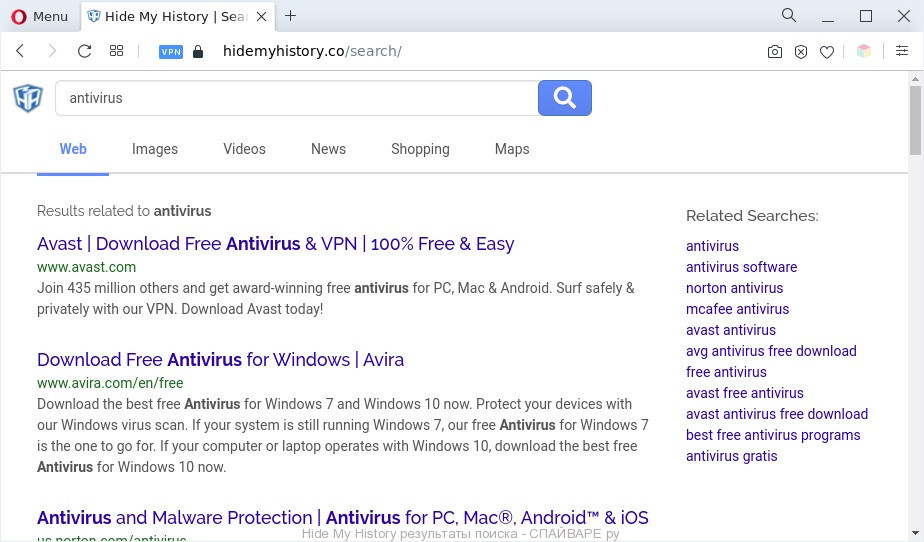Click the 'Related Searches:' heading
The width and height of the screenshot is (924, 542).
click(752, 216)
